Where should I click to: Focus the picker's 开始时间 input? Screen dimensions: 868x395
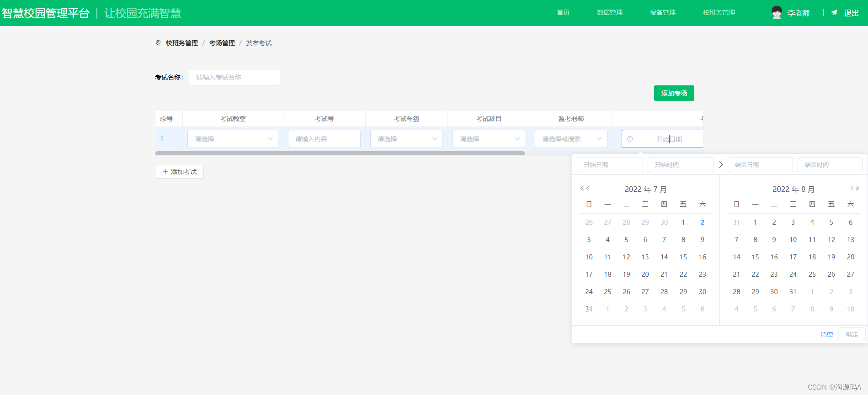coord(681,165)
